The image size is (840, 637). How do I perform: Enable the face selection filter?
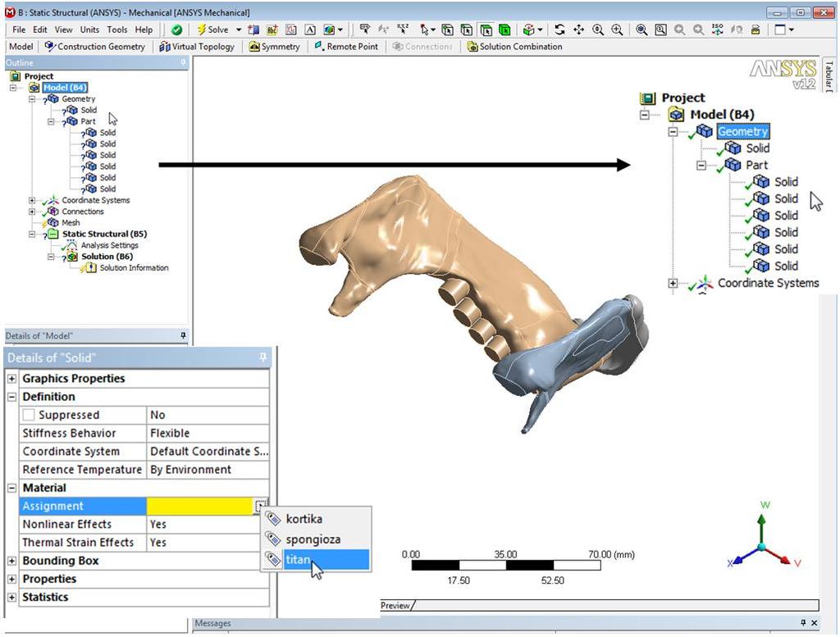[x=486, y=30]
